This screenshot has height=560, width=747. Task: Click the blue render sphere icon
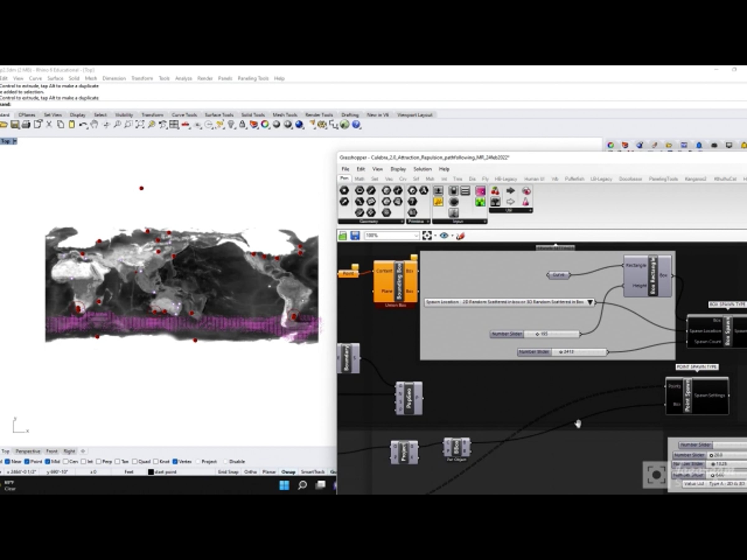point(299,124)
